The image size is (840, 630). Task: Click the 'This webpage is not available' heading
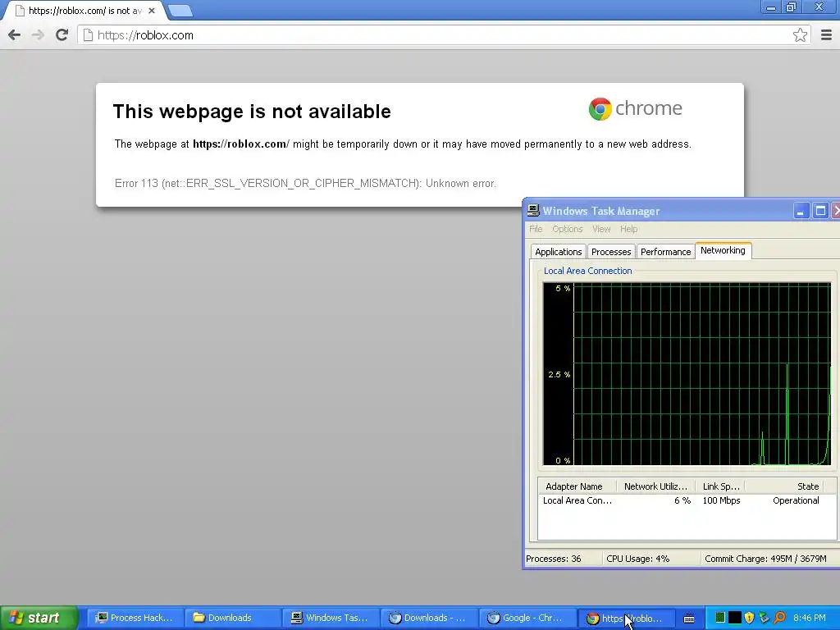[252, 112]
